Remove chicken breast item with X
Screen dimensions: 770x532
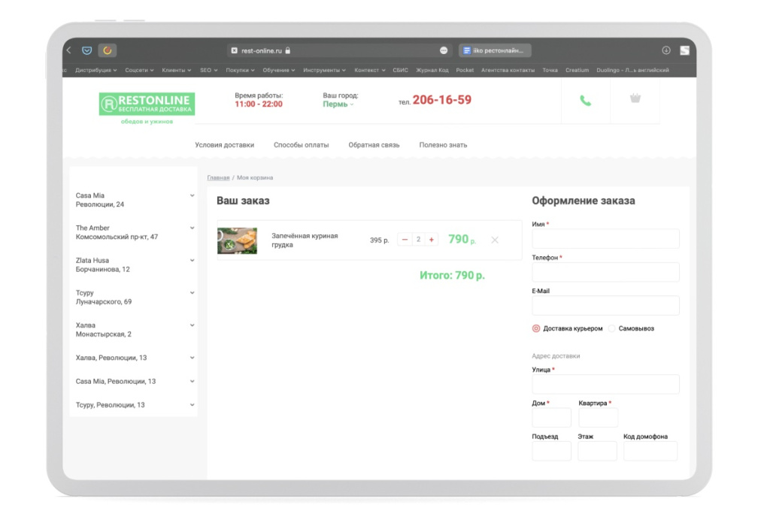(495, 240)
